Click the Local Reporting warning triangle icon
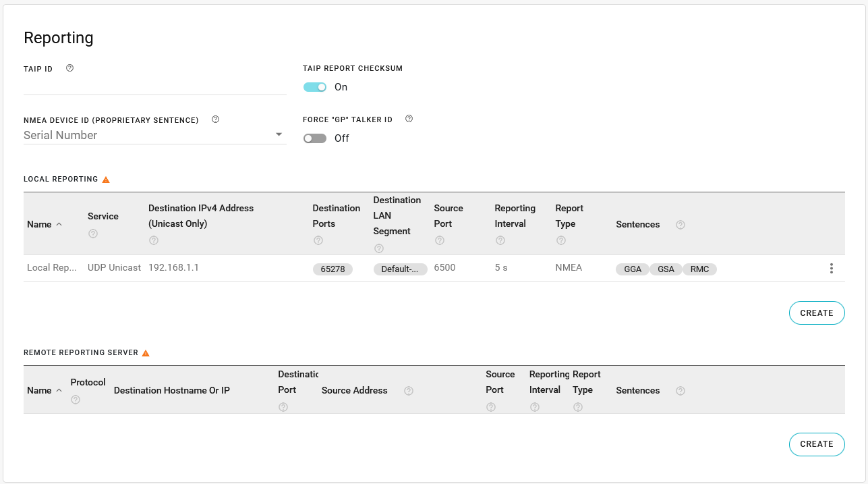Viewport: 868px width, 484px height. coord(105,180)
